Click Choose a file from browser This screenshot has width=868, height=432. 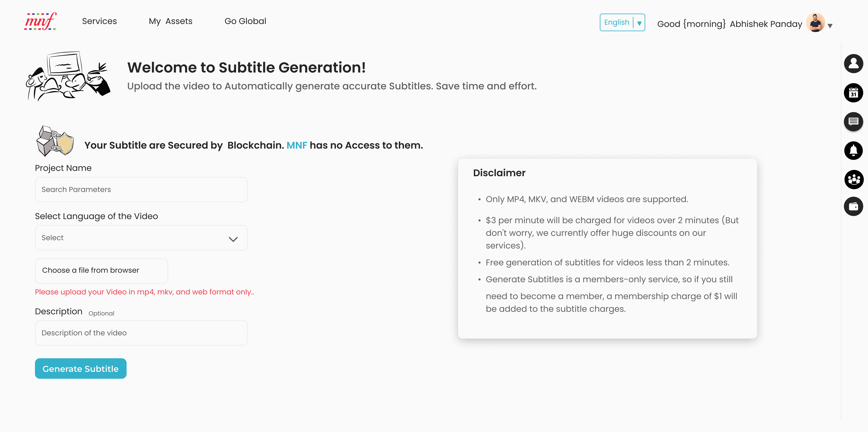[x=101, y=270]
